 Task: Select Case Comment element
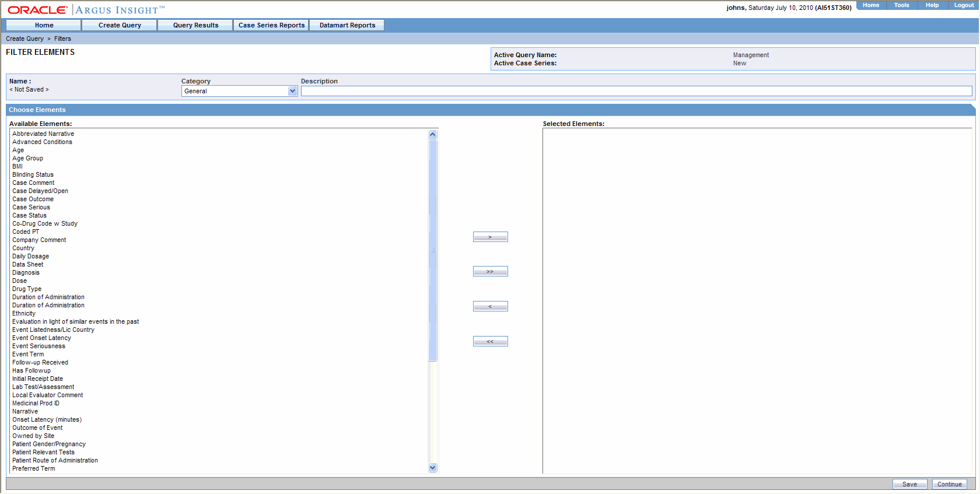coord(33,183)
